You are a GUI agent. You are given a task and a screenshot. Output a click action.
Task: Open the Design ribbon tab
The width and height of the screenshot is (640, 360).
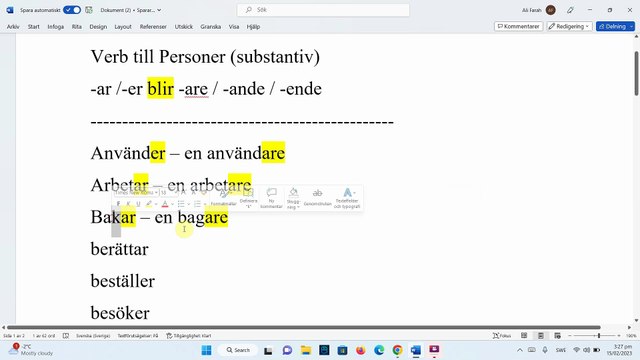coord(98,27)
